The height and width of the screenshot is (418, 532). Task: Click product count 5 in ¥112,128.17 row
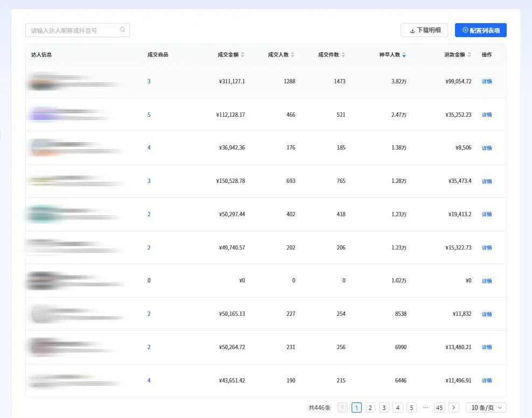(x=149, y=115)
